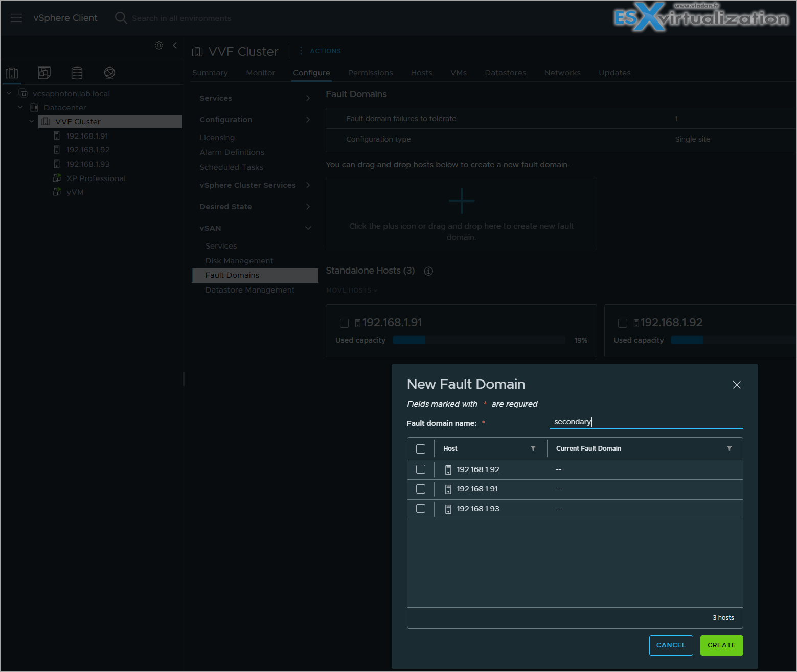Open the Datastores tab
This screenshot has width=797, height=672.
(506, 73)
